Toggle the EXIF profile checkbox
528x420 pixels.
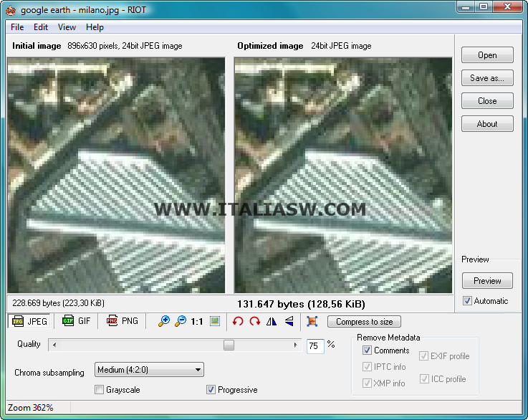point(423,355)
